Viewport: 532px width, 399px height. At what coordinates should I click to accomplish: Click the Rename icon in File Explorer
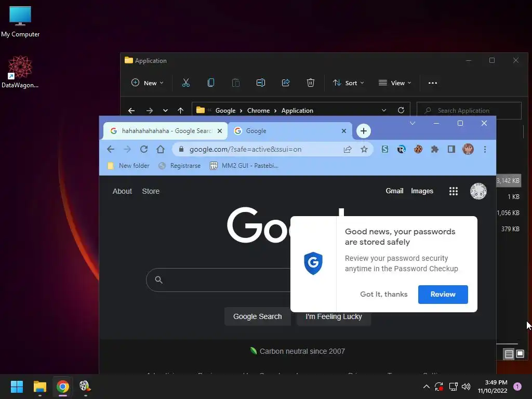pyautogui.click(x=261, y=83)
